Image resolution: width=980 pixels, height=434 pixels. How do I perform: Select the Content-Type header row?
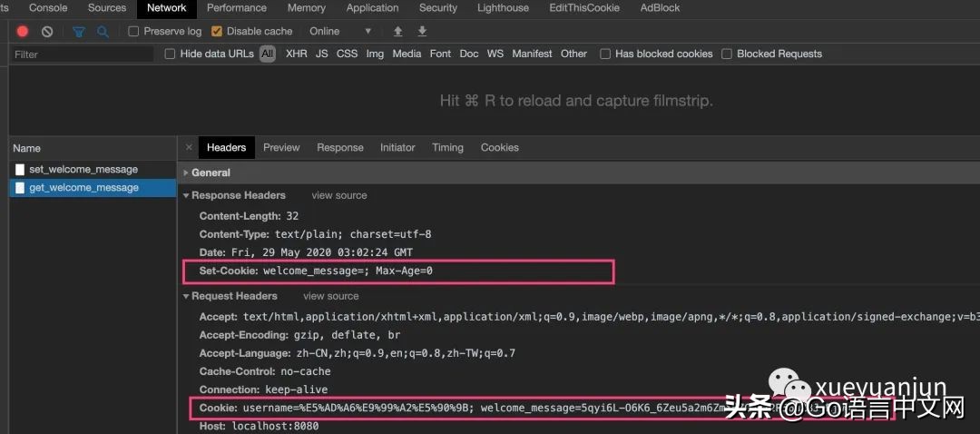tap(315, 234)
